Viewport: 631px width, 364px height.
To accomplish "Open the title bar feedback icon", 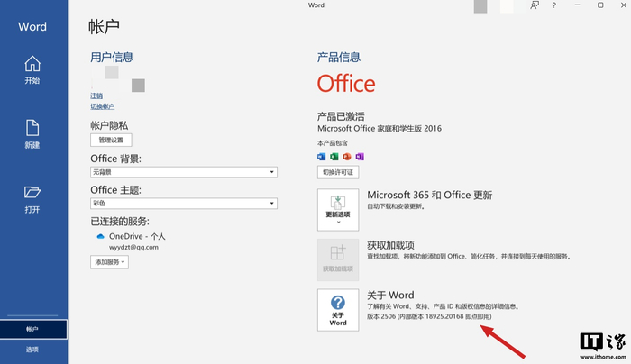I will click(x=535, y=5).
